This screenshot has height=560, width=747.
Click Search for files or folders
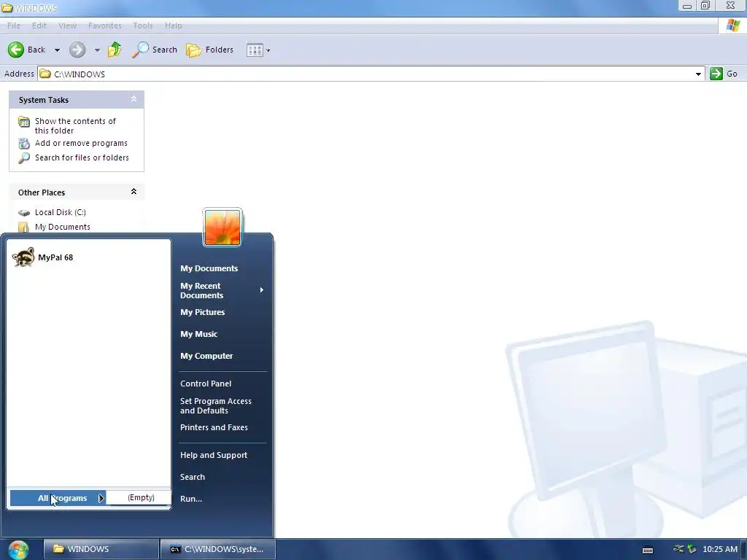point(82,157)
